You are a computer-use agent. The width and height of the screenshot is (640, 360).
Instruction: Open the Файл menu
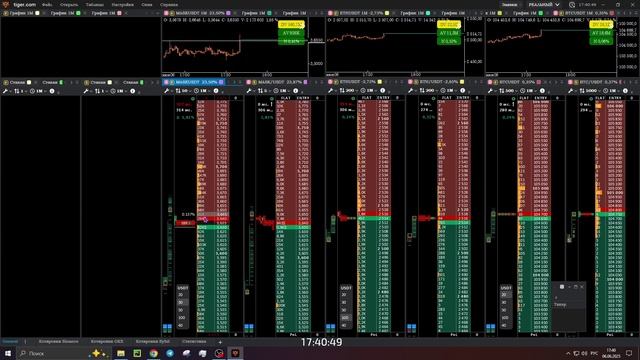[47, 4]
